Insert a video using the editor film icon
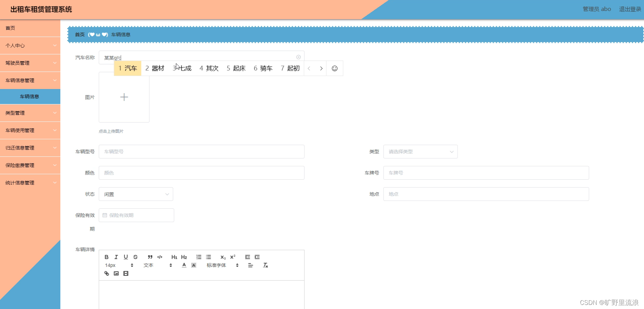This screenshot has width=644, height=309. coord(126,273)
